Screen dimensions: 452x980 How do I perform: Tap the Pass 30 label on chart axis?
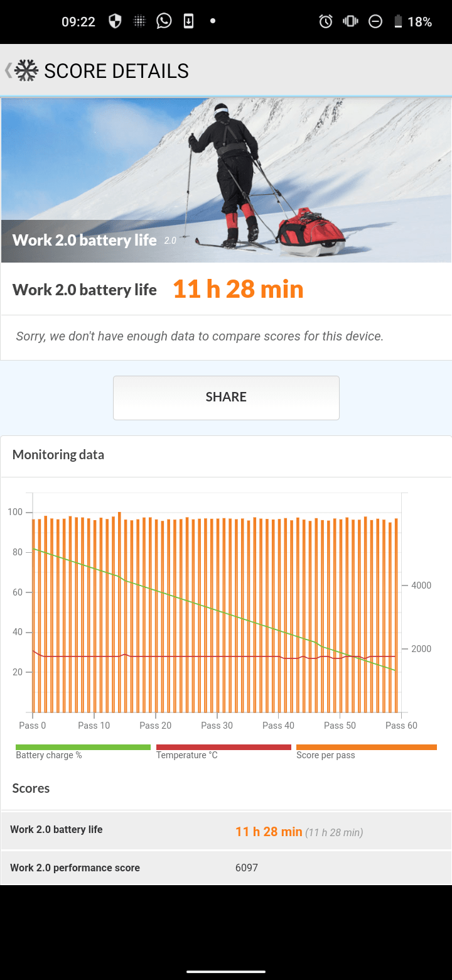click(x=217, y=726)
